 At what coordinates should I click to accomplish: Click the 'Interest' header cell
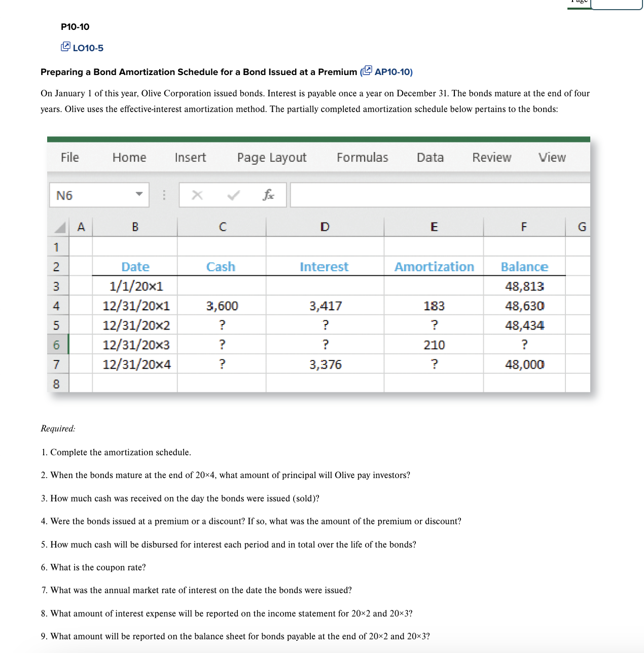(x=325, y=267)
